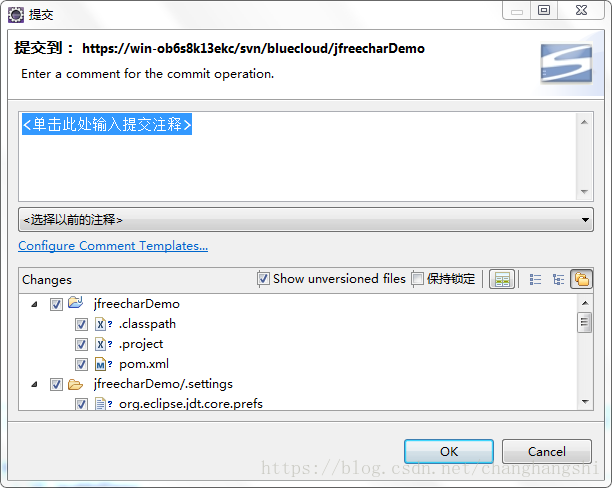
Task: Select the jfreecharDemo root row label
Action: tap(137, 304)
